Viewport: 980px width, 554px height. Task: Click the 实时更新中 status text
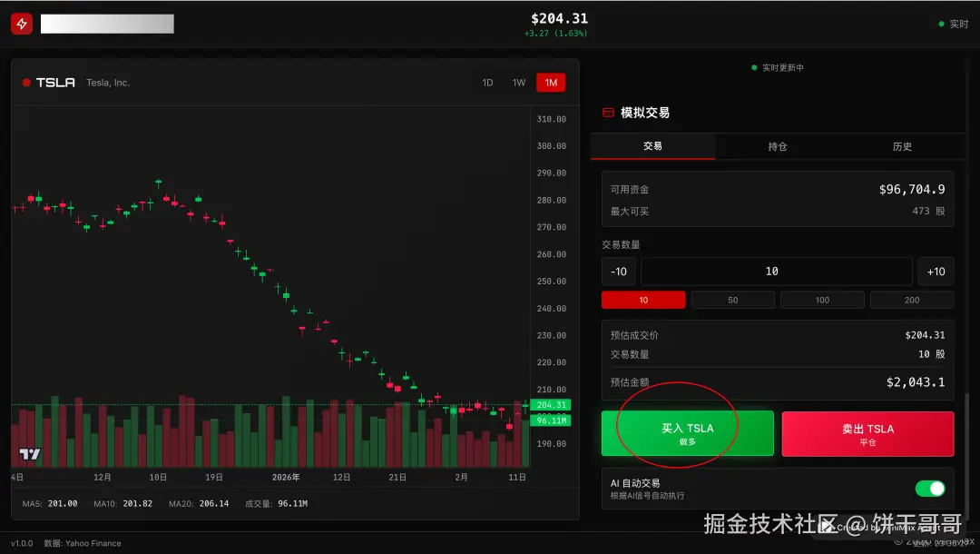point(782,67)
